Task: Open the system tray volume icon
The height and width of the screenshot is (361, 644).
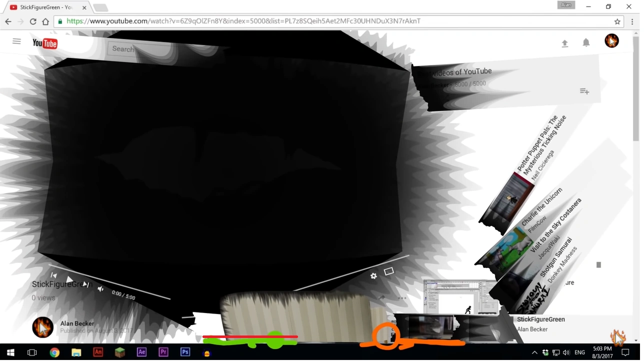Action: point(566,352)
